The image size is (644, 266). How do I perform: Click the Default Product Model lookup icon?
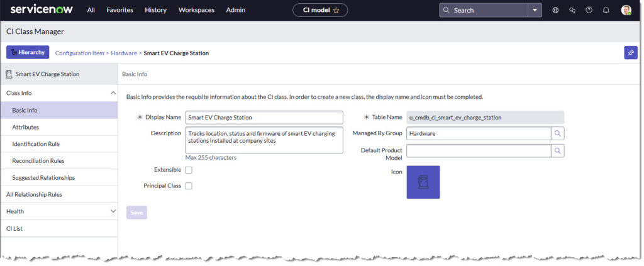[558, 150]
